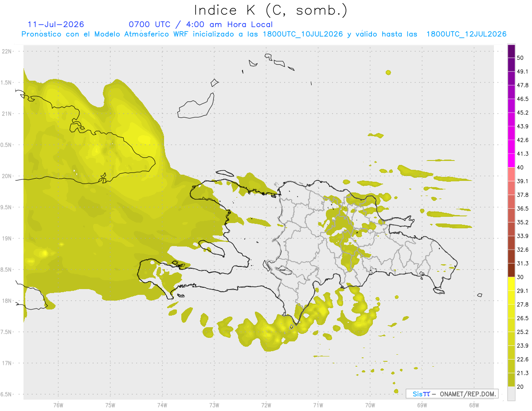Viewport: 532px width, 411px height.
Task: Click the '20N' latitude axis label
Action: pos(7,176)
